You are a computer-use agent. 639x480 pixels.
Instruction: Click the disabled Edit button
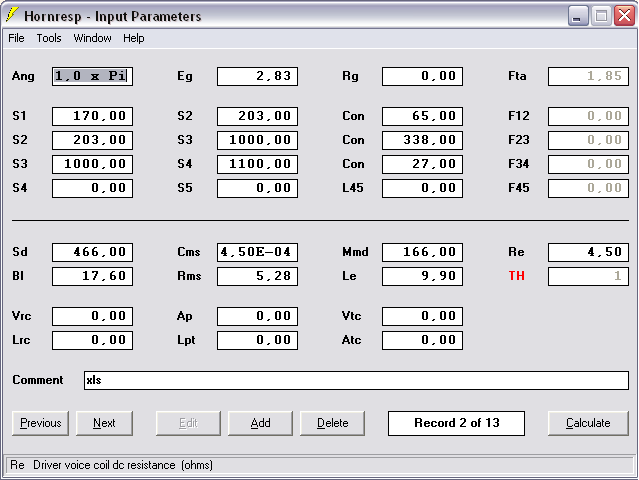click(x=188, y=423)
